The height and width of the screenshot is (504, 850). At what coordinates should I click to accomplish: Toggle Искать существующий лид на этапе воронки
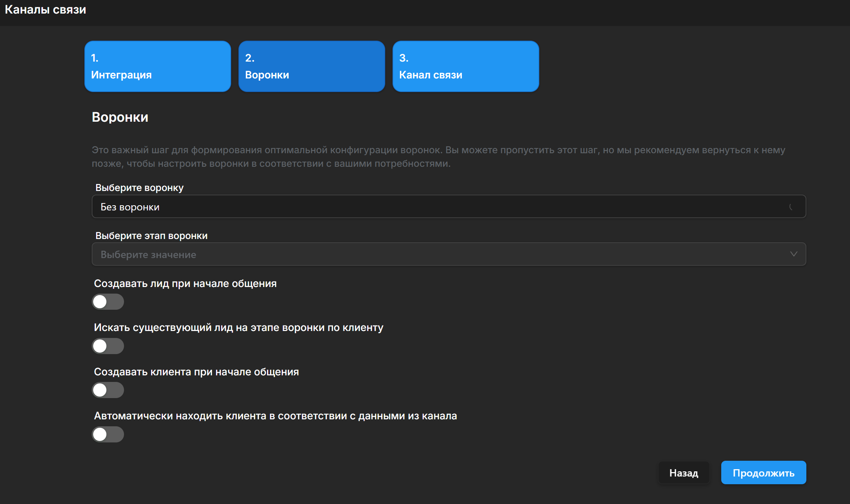pyautogui.click(x=108, y=346)
